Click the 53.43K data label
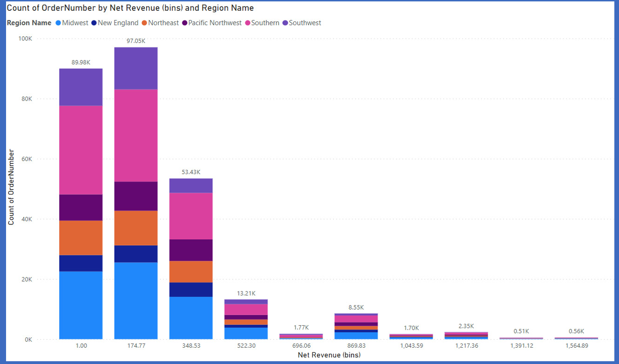 (x=191, y=172)
